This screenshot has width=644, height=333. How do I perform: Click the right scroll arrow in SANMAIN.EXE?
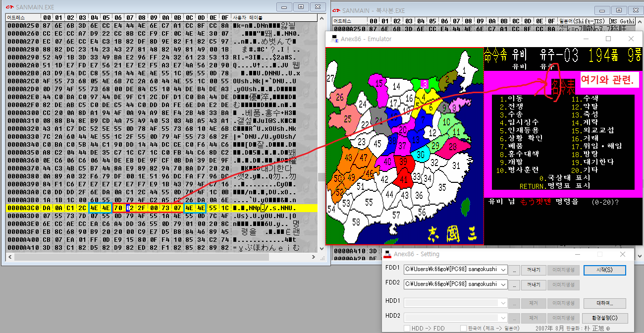[315, 257]
